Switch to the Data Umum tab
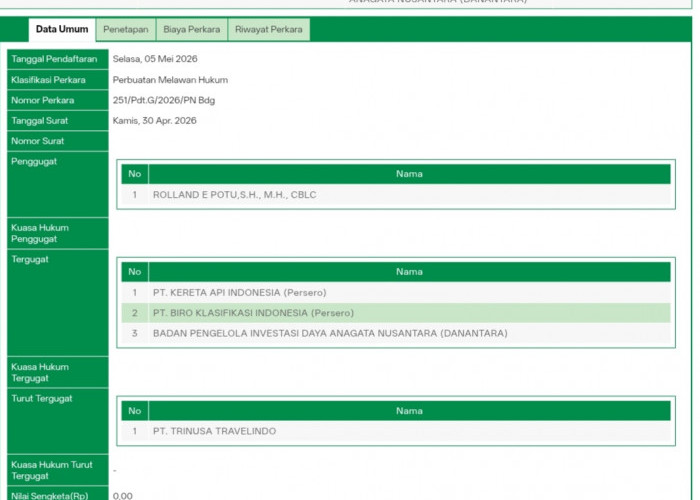The height and width of the screenshot is (500, 700). tap(62, 29)
